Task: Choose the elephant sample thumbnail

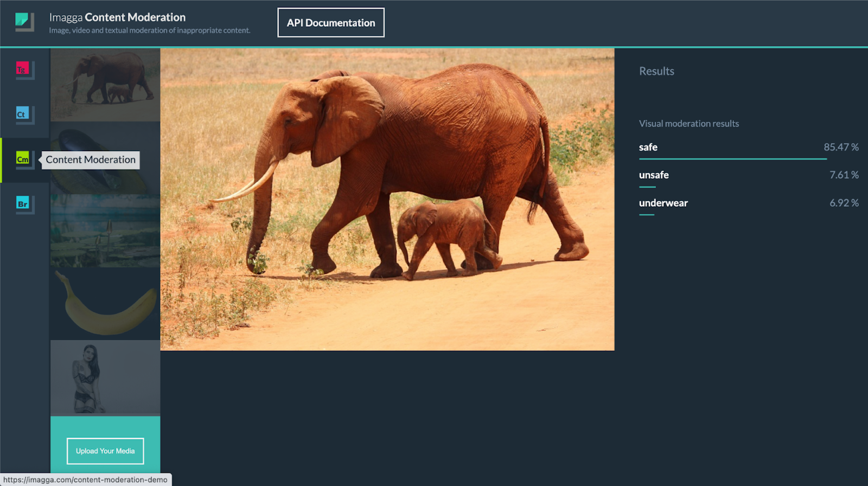Action: click(105, 85)
